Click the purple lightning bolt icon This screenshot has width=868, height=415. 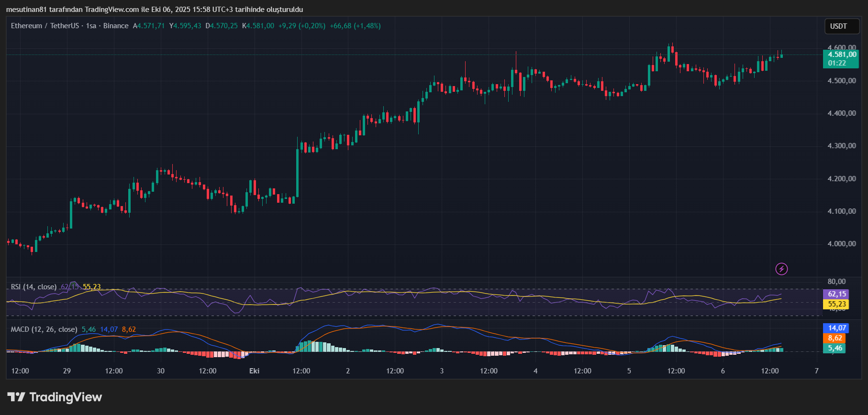pos(781,269)
